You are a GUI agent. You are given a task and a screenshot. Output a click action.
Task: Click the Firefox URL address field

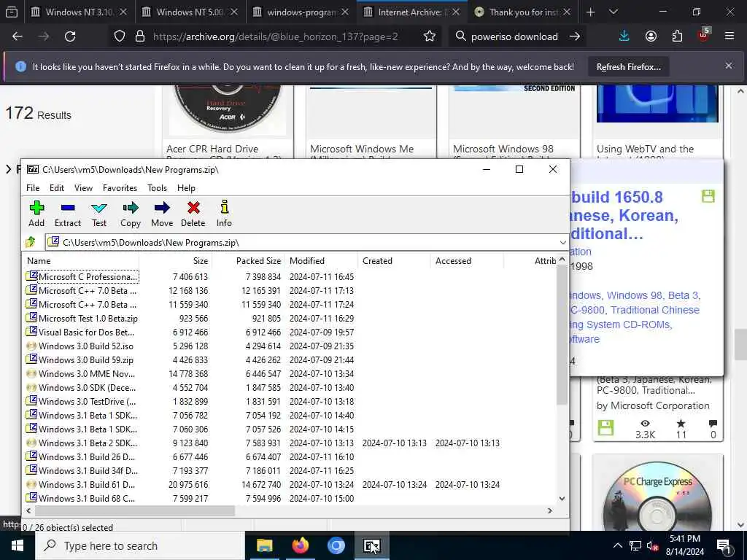click(x=275, y=36)
